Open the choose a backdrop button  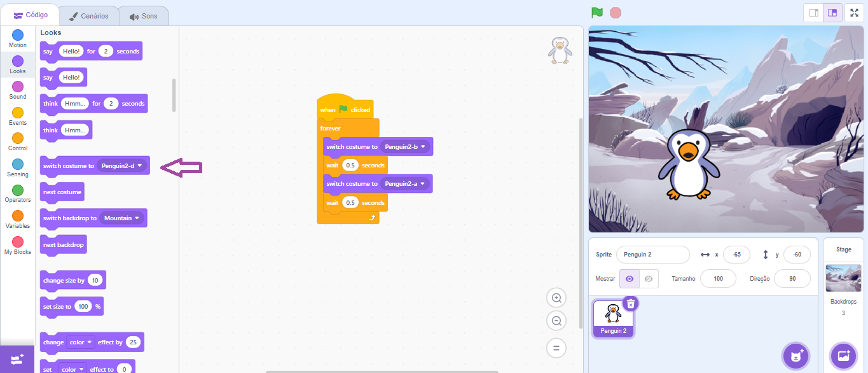[843, 355]
